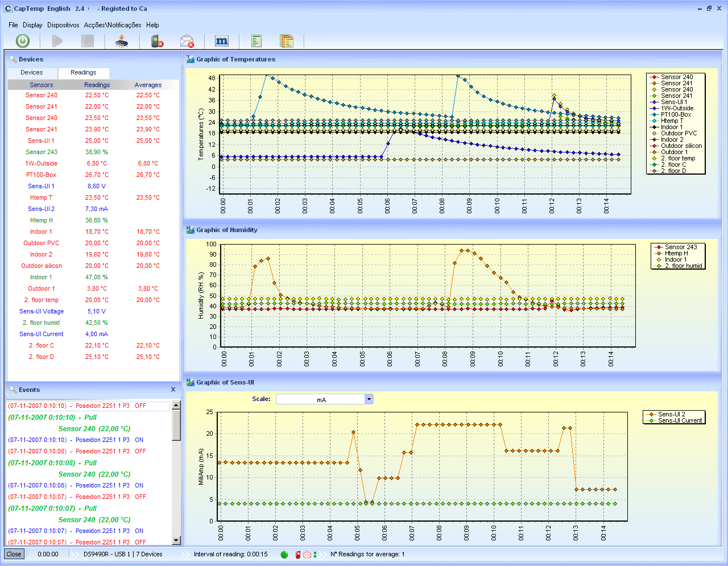Click the Readings column header
Viewport: 728px width, 566px height.
97,85
